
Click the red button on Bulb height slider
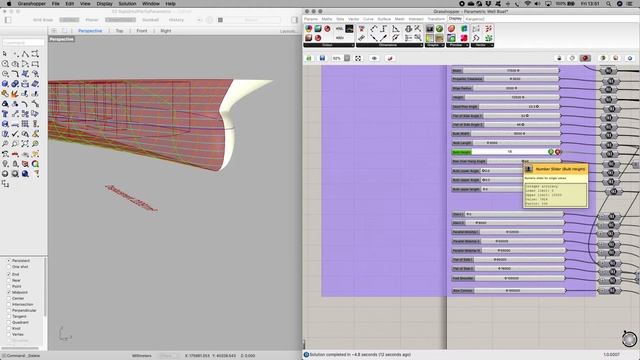(558, 152)
